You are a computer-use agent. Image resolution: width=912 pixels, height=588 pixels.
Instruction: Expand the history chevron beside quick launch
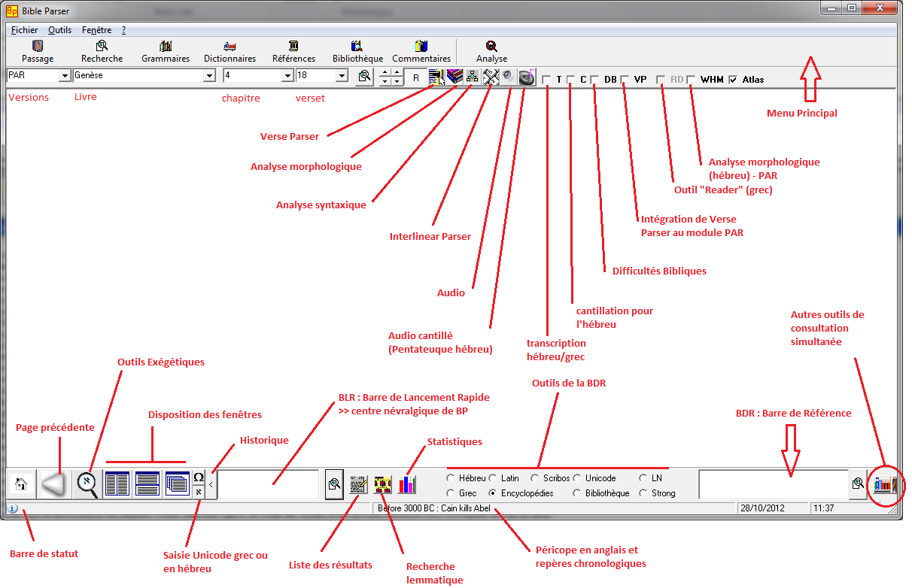(211, 485)
